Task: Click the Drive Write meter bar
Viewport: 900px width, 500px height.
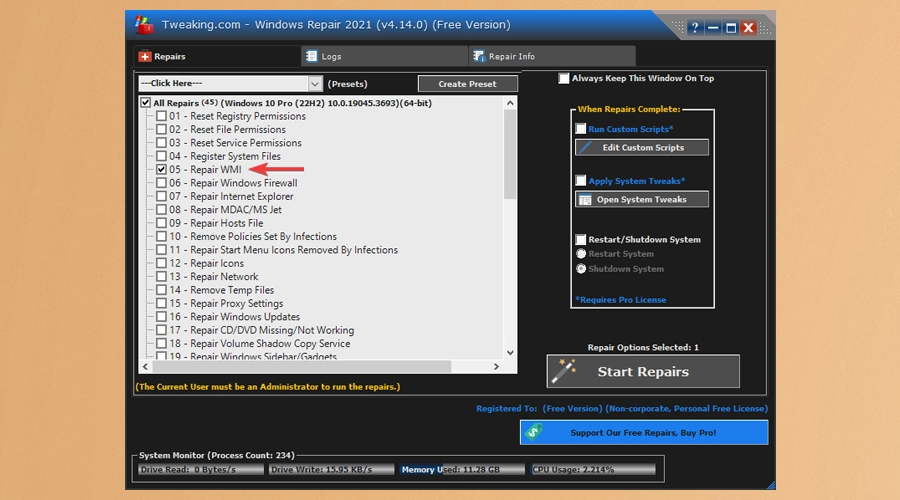Action: [332, 470]
